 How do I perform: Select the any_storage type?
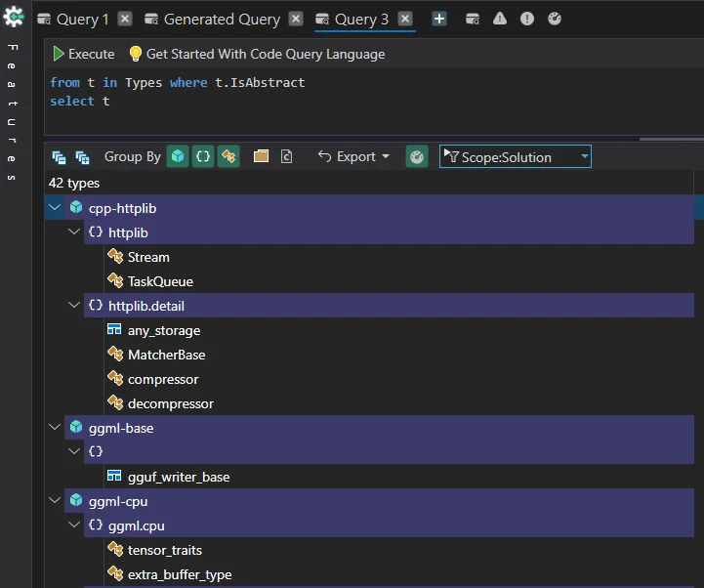[x=164, y=330]
